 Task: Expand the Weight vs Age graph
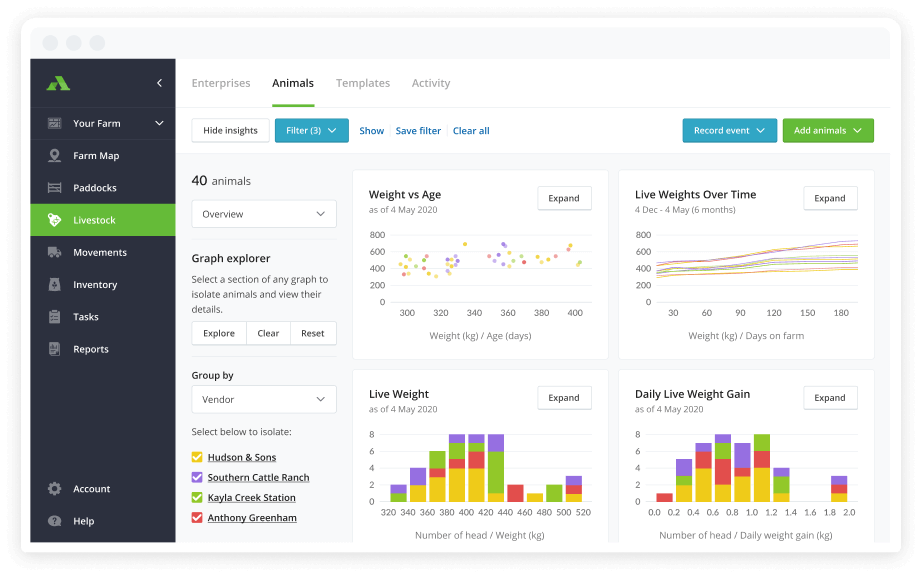564,198
